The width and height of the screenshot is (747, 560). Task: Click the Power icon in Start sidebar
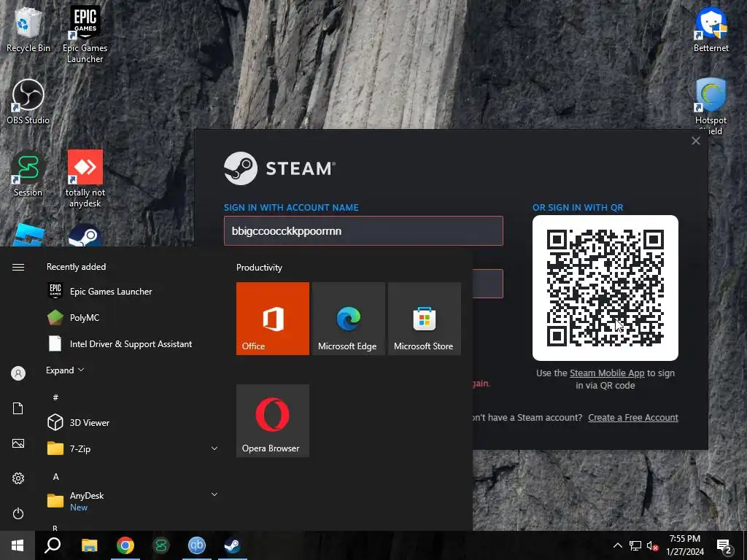pyautogui.click(x=18, y=513)
